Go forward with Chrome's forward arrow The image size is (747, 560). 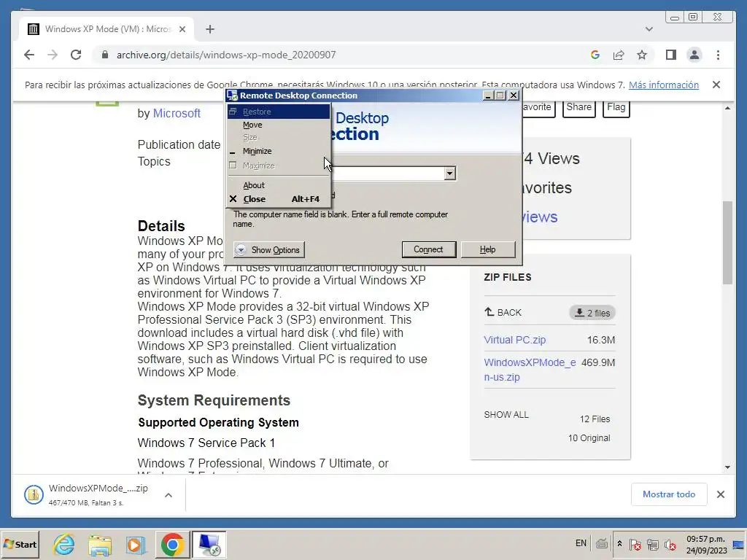pos(53,55)
